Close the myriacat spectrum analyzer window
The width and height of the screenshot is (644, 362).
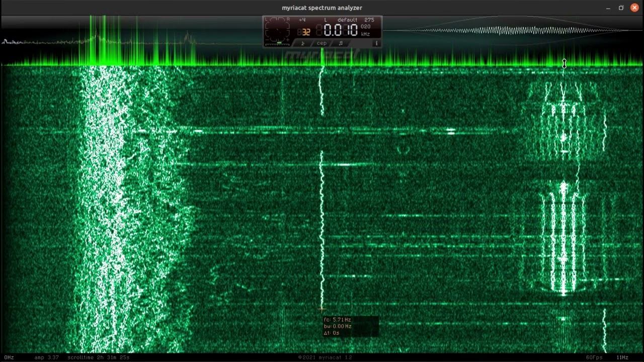tap(634, 8)
